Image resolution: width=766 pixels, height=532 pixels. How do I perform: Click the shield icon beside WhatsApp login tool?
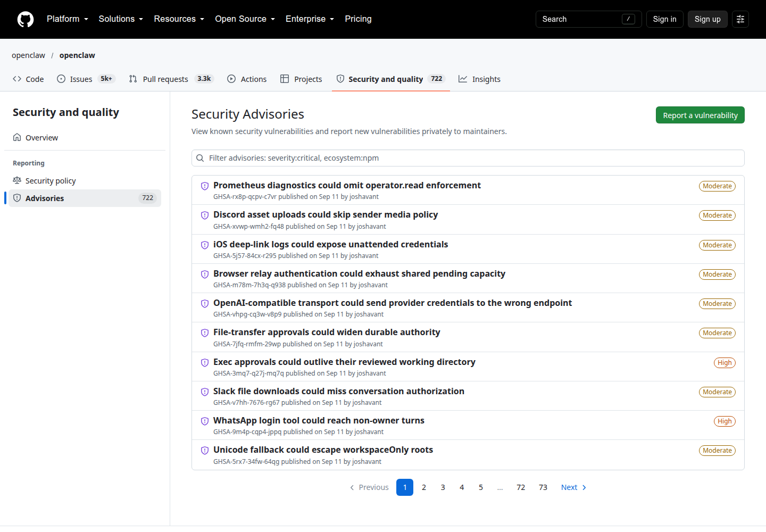coord(205,421)
